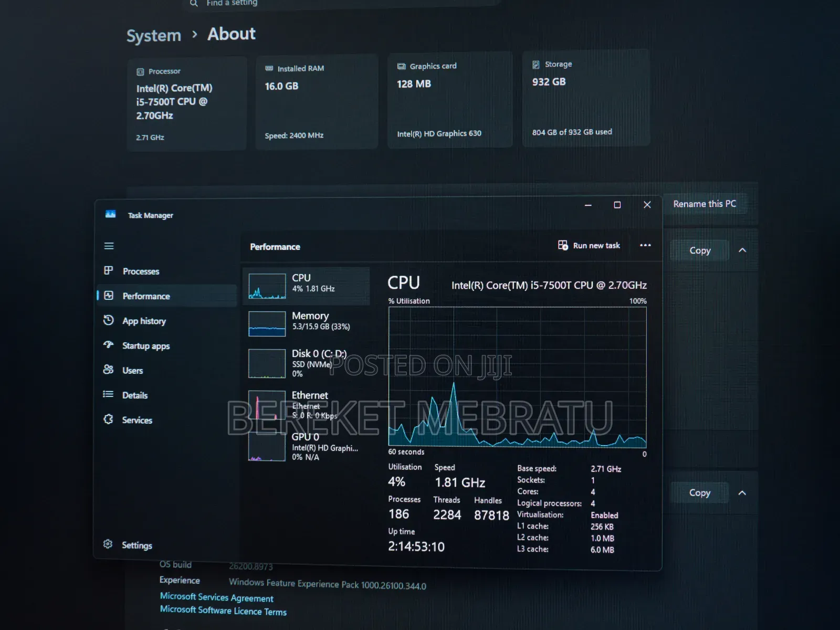Click the Base speed value 2.71 GHz
The height and width of the screenshot is (630, 840).
point(606,469)
